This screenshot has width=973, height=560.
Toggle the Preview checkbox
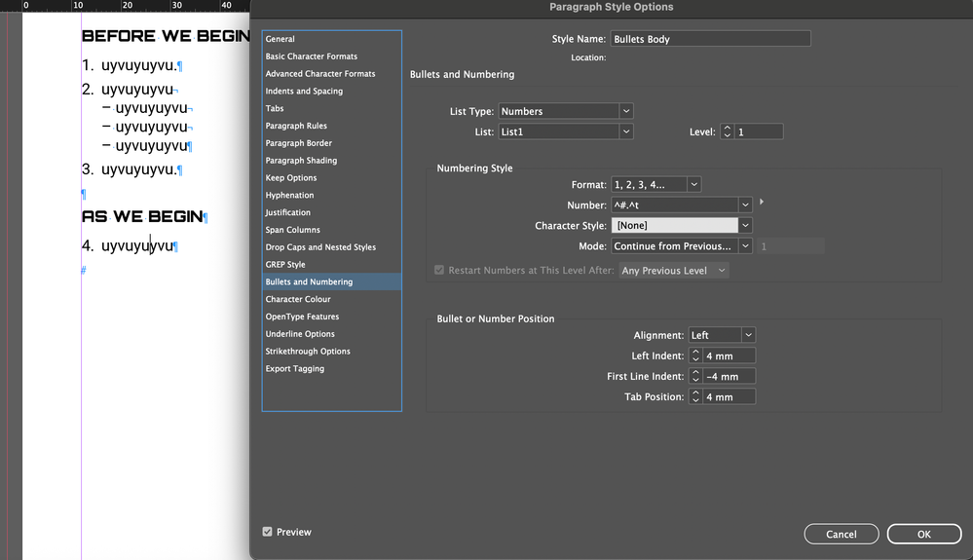pos(268,532)
